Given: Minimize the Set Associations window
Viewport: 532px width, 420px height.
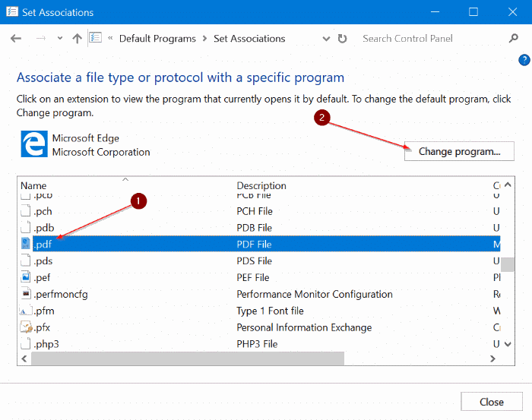Looking at the screenshot, I should coord(435,12).
